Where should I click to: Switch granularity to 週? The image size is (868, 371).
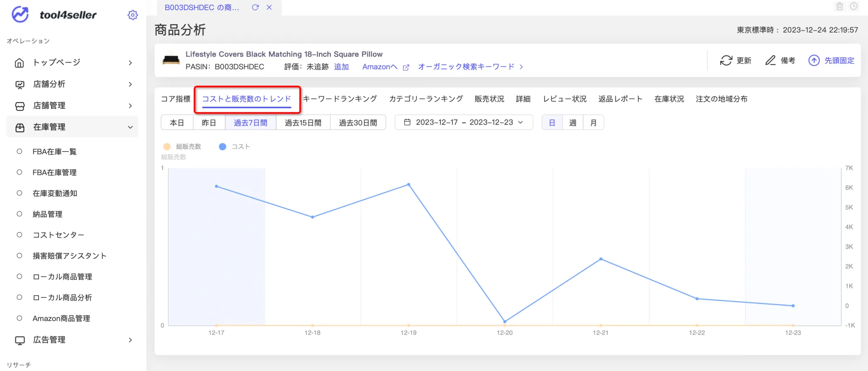tap(573, 122)
